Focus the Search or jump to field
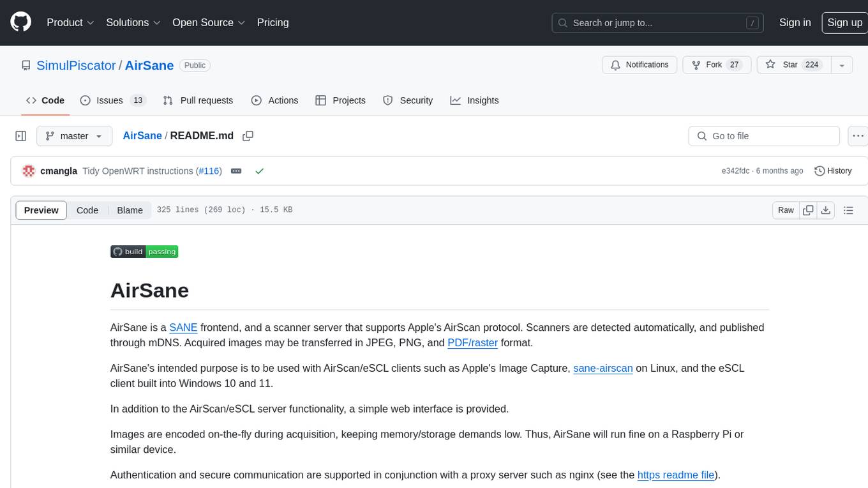This screenshot has width=868, height=488. [657, 22]
